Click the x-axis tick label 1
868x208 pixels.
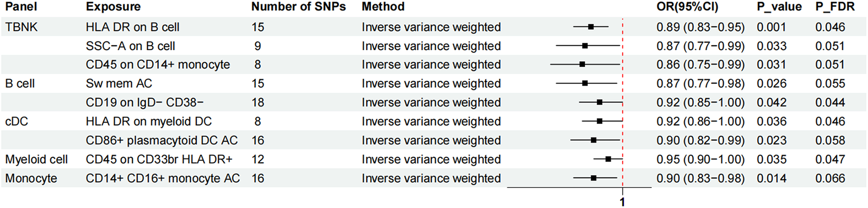[622, 202]
